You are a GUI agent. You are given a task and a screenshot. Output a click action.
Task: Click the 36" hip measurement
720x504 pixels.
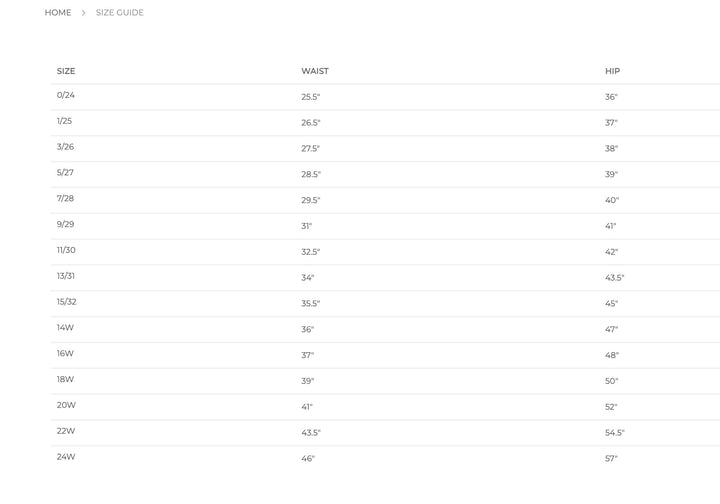click(x=611, y=97)
